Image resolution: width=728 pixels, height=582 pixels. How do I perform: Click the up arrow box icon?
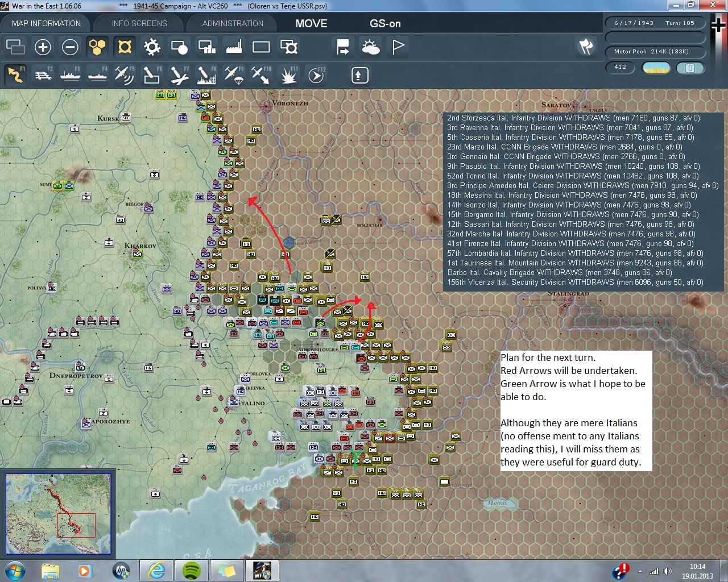(359, 74)
